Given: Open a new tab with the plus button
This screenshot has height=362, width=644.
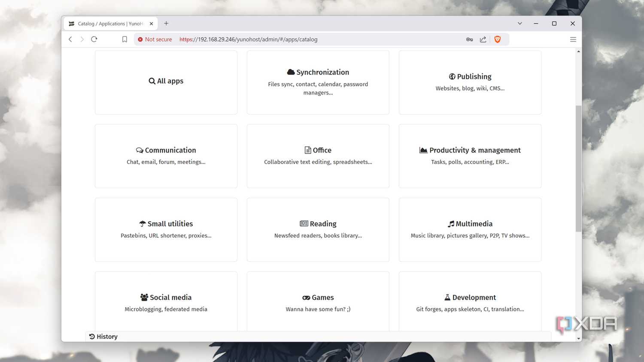Looking at the screenshot, I should [166, 24].
